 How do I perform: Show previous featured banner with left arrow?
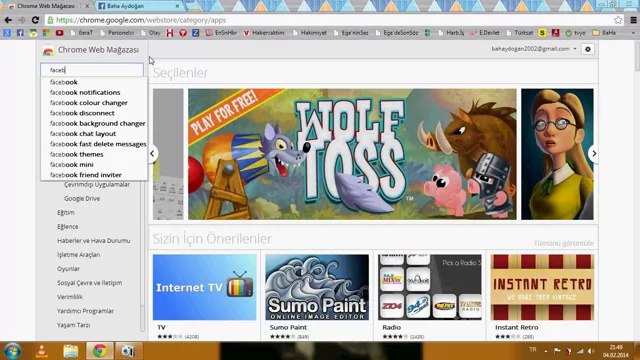152,153
